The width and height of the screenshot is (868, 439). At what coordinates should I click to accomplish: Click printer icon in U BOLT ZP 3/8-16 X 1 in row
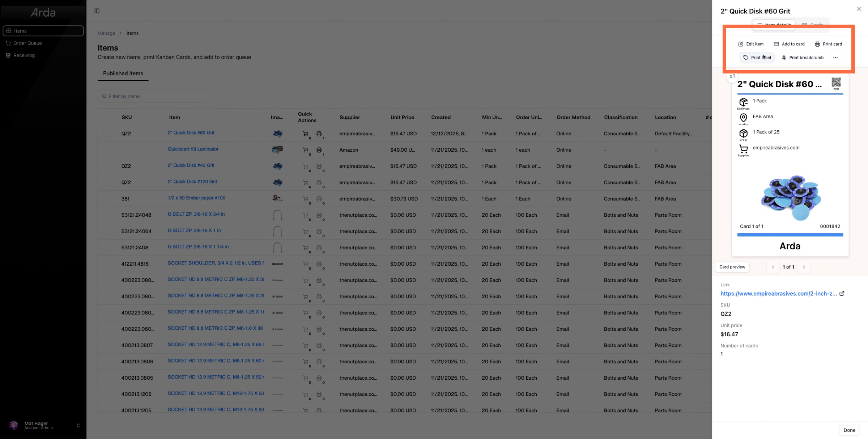319,231
